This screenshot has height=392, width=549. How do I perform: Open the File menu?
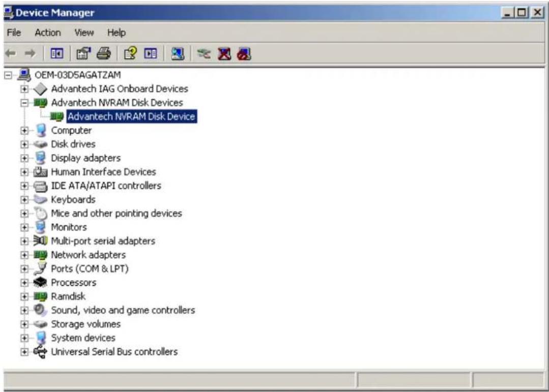click(x=14, y=33)
